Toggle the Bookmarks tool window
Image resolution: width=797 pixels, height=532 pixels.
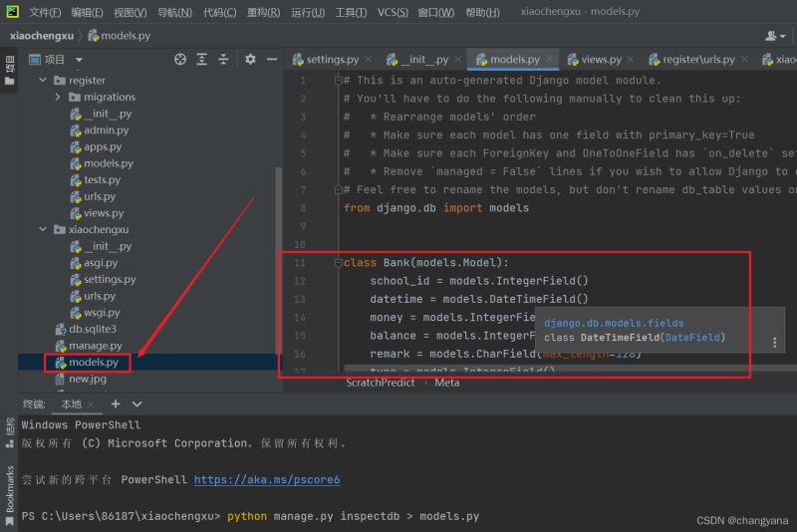9,490
